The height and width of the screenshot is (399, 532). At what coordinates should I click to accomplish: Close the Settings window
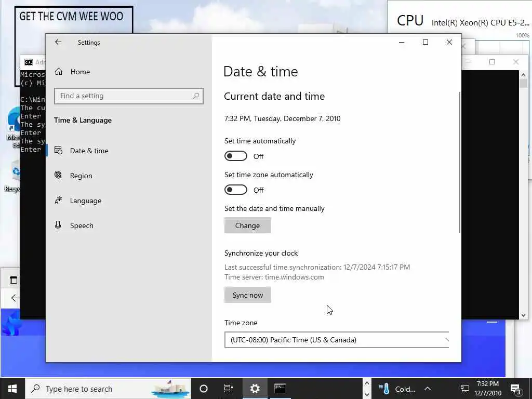tap(449, 43)
